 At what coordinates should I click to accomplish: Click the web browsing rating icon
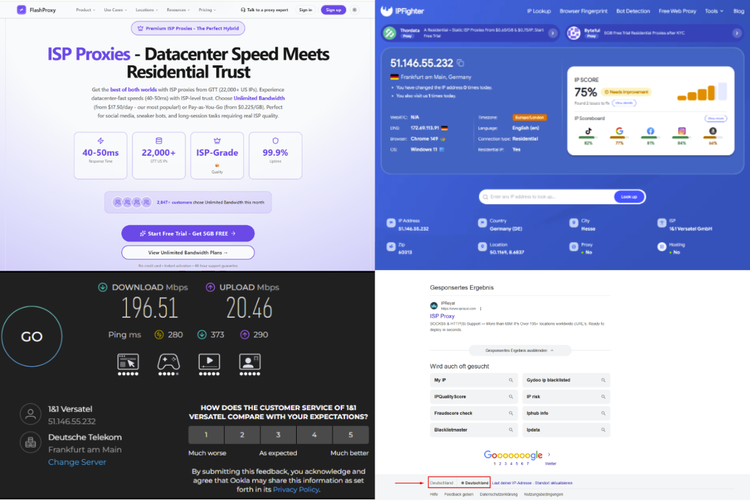coord(128,362)
